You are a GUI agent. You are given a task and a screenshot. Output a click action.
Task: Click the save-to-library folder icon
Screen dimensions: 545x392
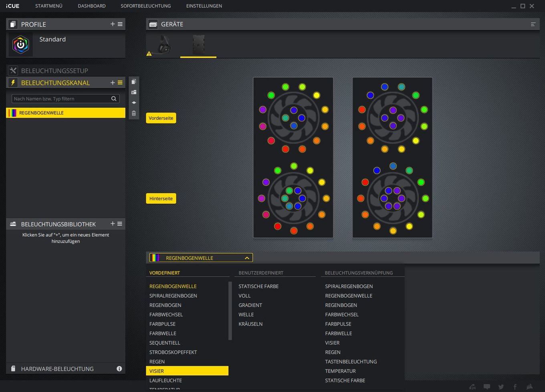(134, 92)
